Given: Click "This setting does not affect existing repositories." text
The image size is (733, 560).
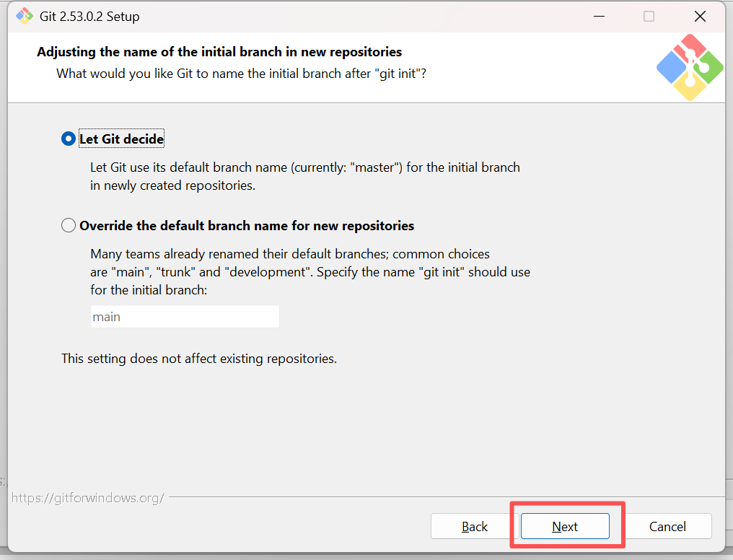Looking at the screenshot, I should click(x=199, y=359).
